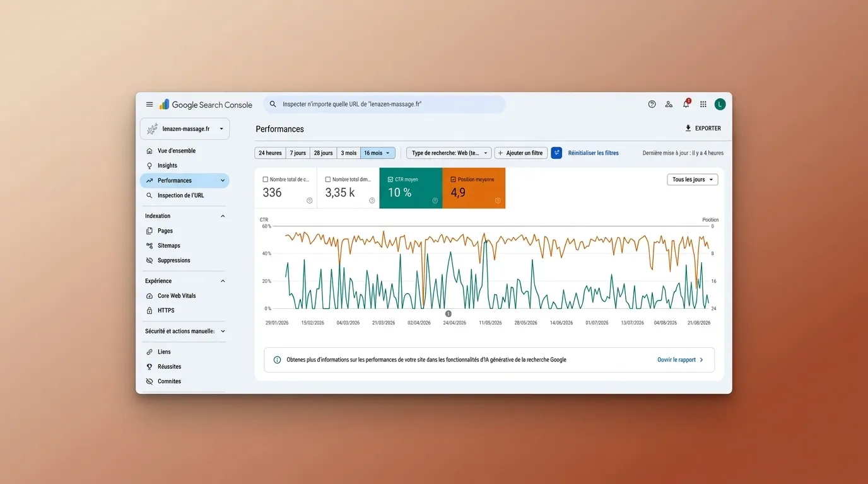Image resolution: width=868 pixels, height=484 pixels.
Task: Click the sitemap icon beside Sitemaps
Action: point(150,246)
